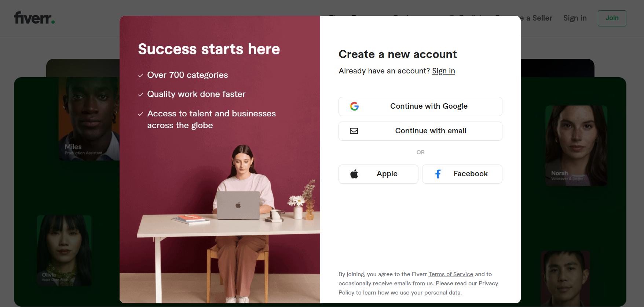This screenshot has height=307, width=644.
Task: Click Sign in in top navigation
Action: coord(575,18)
